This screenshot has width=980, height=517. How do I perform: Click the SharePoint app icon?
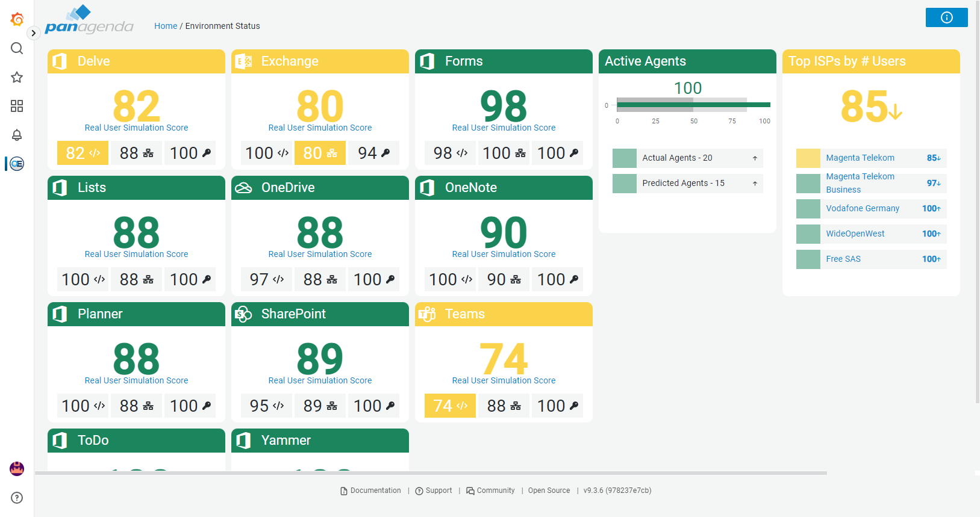(243, 314)
